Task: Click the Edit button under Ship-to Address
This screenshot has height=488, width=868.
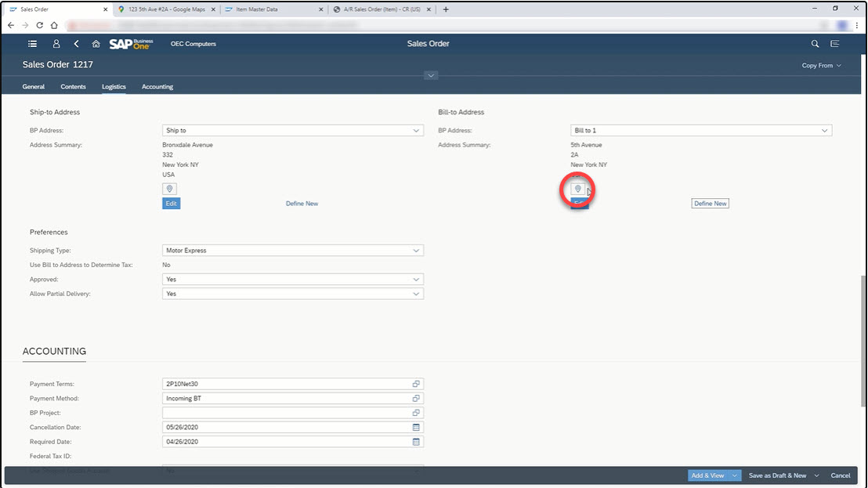Action: (x=171, y=203)
